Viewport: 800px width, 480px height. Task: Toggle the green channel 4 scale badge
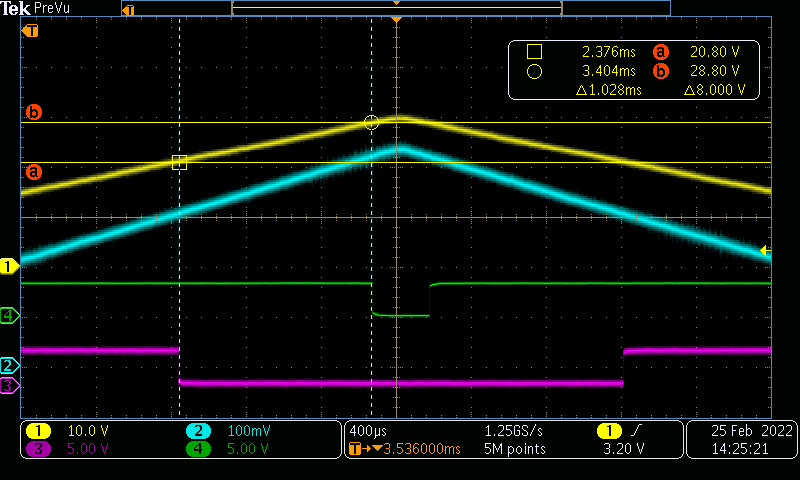click(199, 448)
